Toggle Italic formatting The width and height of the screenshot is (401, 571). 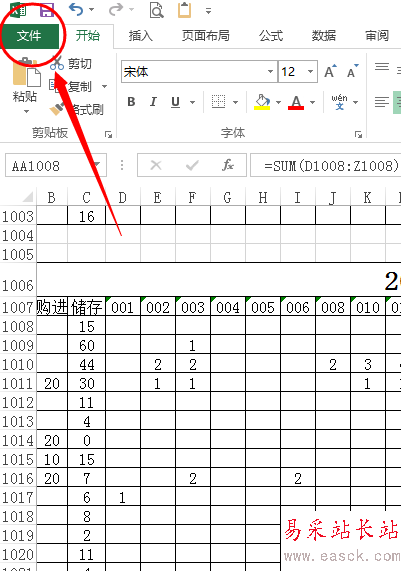click(x=153, y=102)
